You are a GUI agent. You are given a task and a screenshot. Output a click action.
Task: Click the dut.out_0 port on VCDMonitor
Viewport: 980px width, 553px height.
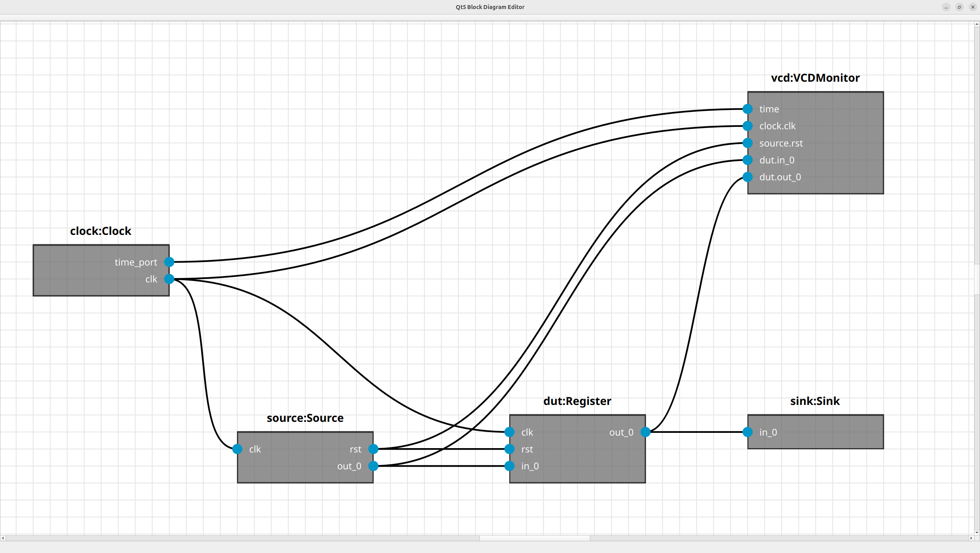[747, 177]
